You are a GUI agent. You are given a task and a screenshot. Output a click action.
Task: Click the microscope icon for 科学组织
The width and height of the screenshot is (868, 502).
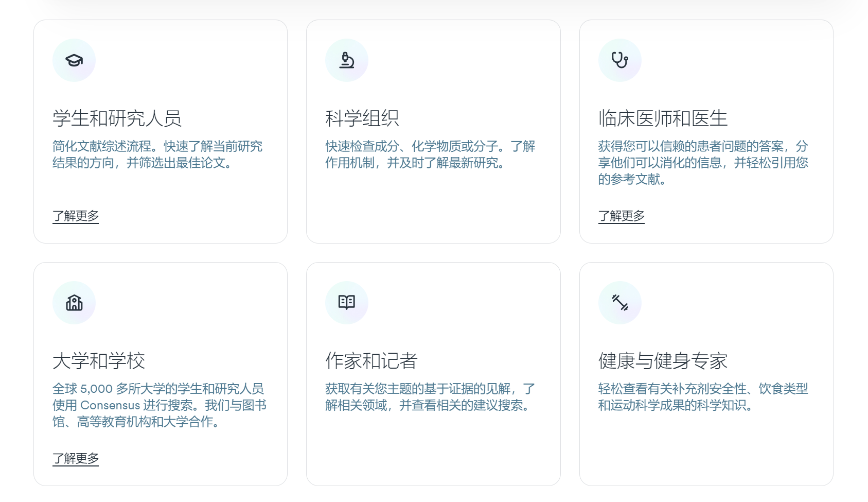click(347, 60)
